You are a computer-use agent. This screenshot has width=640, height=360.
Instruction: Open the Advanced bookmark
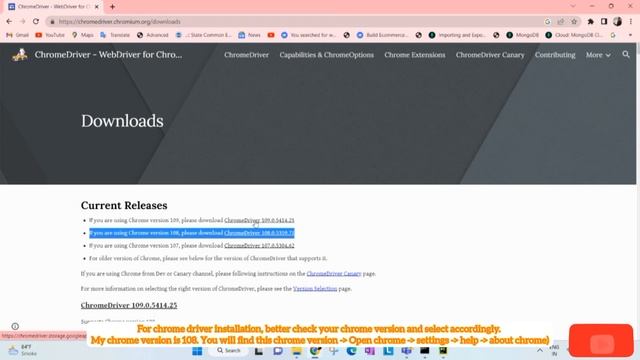153,35
